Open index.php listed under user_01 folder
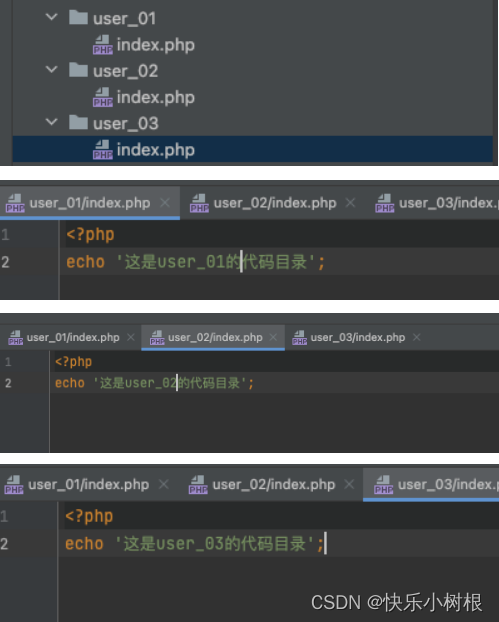Viewport: 499px width, 622px height. pos(155,45)
